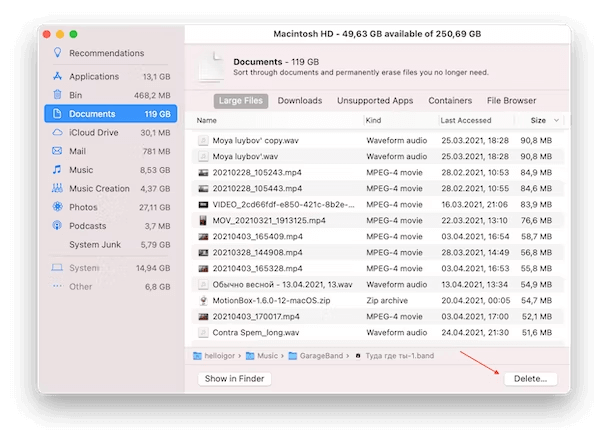This screenshot has height=443, width=608.
Task: Click the 13,1 GB Applications size
Action: 156,76
